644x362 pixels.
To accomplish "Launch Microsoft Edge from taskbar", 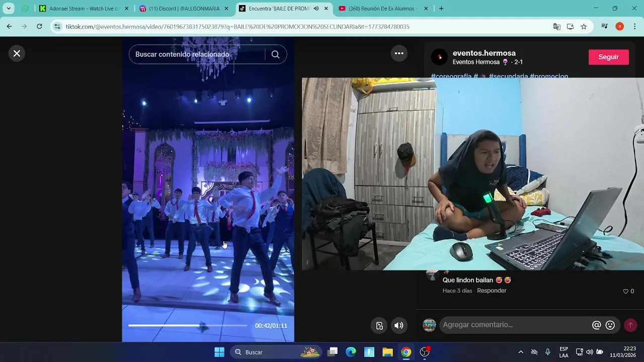I will pyautogui.click(x=351, y=352).
